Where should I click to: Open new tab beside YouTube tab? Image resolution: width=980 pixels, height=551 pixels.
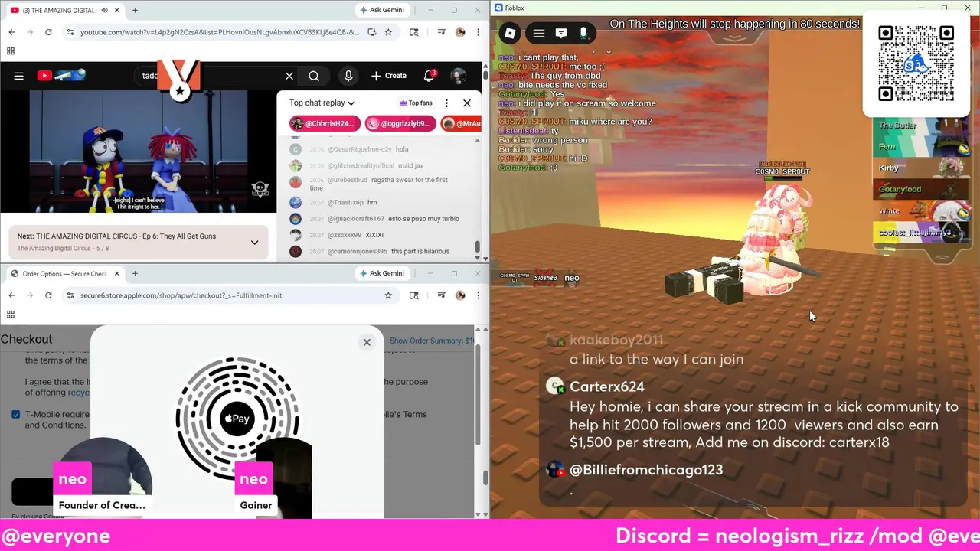point(135,10)
